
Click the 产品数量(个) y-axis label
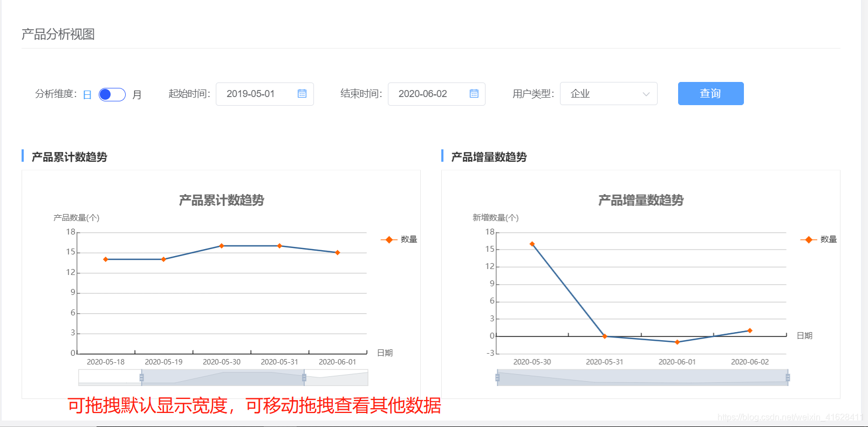(x=76, y=218)
